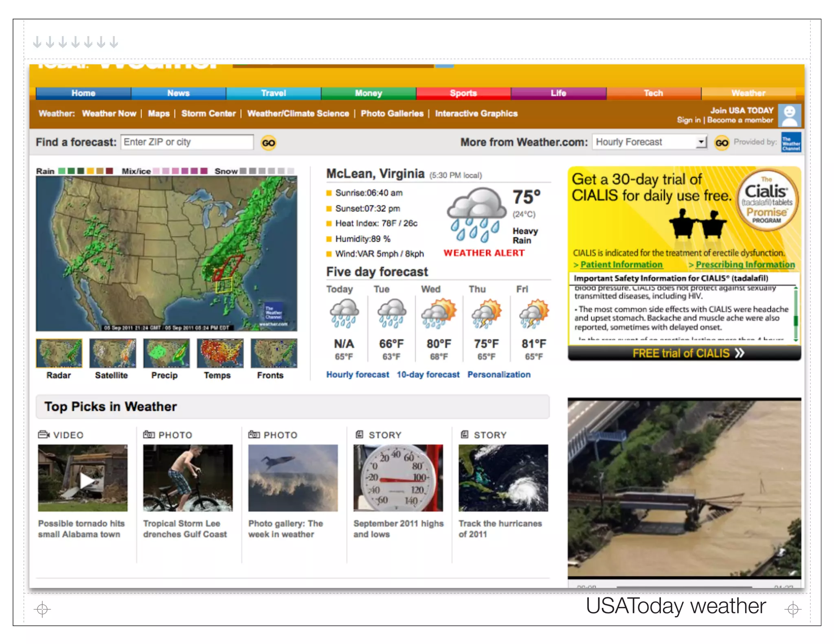
Task: Select the Fri thunderstorm forecast icon
Action: coord(534,313)
